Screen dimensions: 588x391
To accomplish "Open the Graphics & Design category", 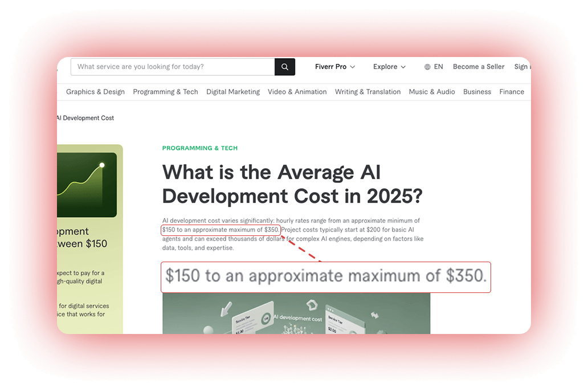I will [95, 92].
